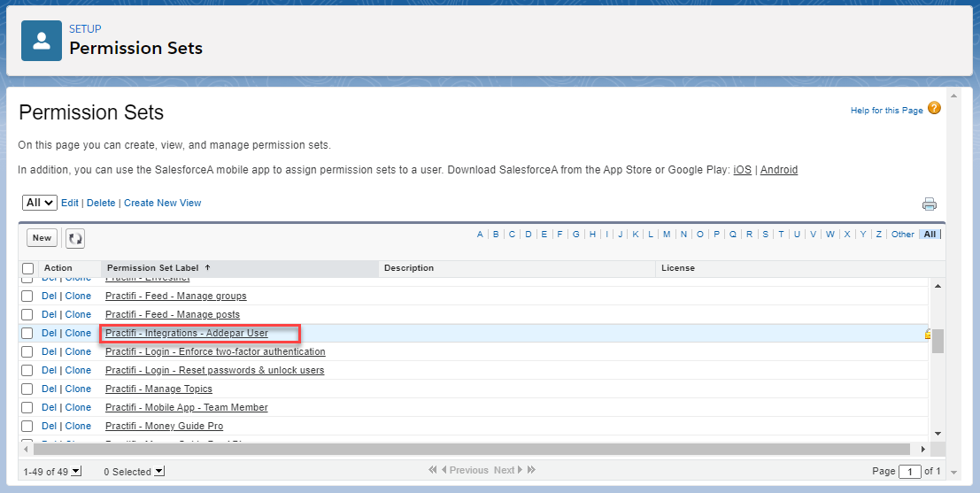980x493 pixels.
Task: Click the Page number input field
Action: 909,472
